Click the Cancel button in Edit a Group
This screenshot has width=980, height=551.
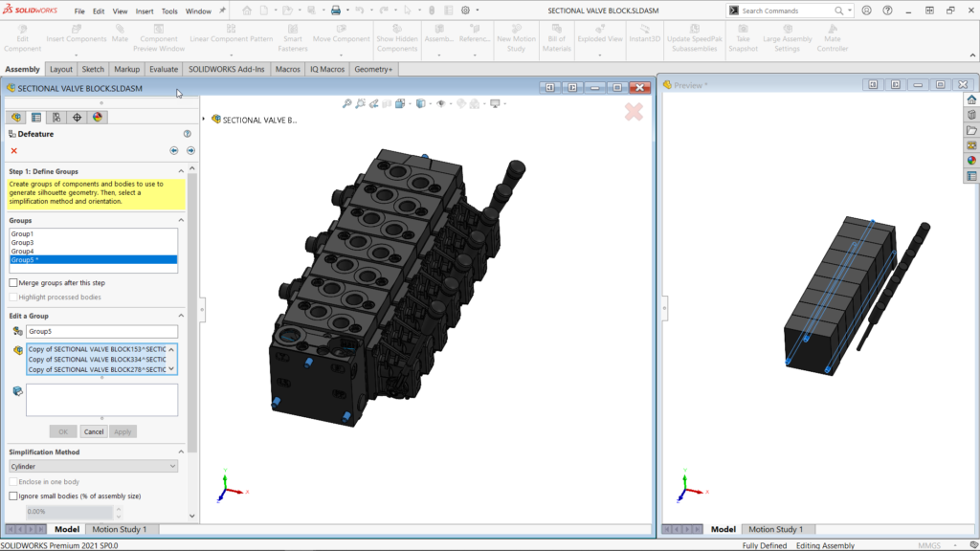pos(94,431)
